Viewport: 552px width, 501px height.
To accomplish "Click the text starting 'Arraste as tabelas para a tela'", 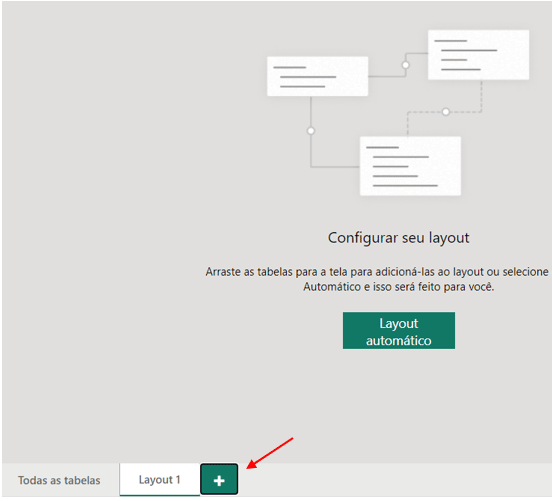I will point(377,279).
